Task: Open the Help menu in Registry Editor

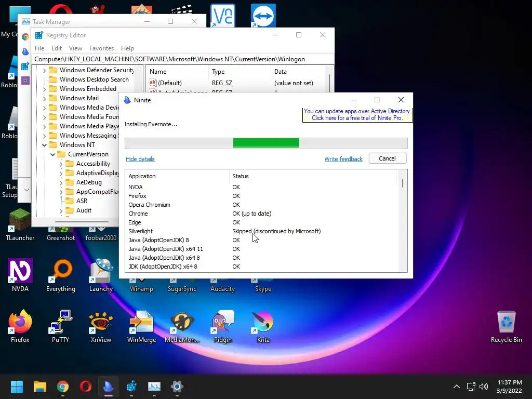Action: pos(128,48)
